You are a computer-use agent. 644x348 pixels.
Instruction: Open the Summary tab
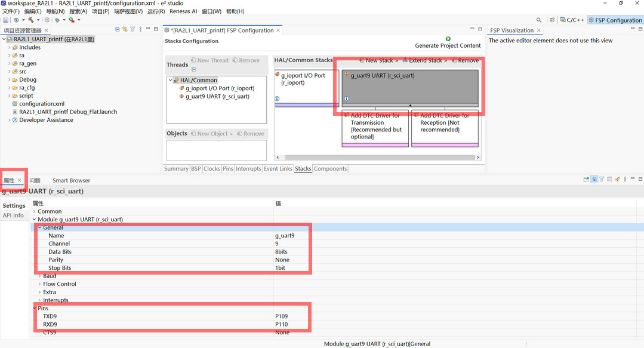176,169
